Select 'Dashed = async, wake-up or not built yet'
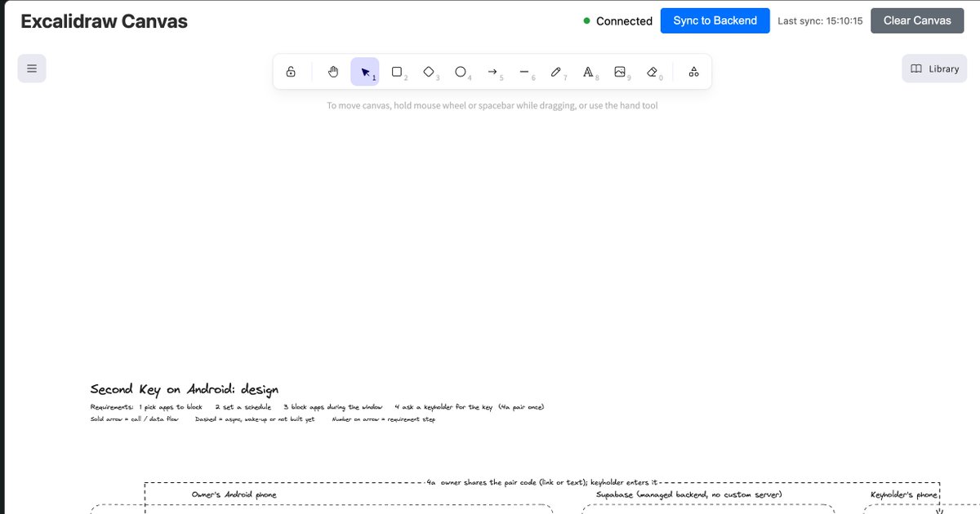The image size is (980, 514). 255,419
